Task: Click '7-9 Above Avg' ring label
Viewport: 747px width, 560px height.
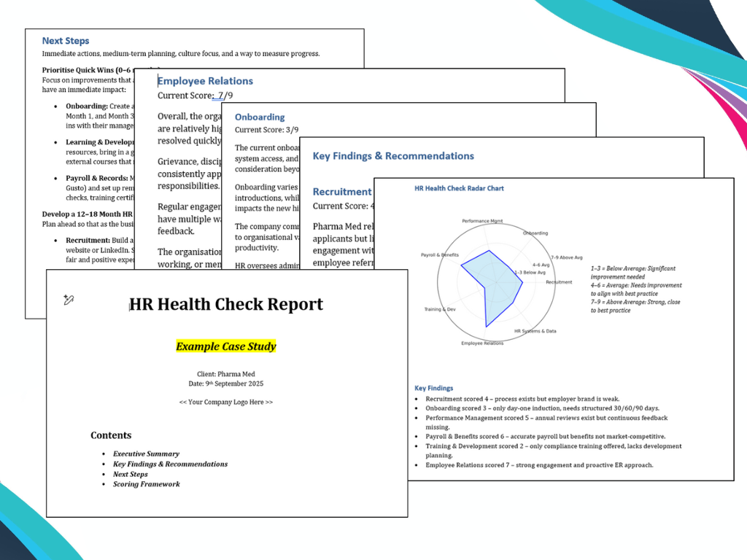Action: (x=567, y=257)
